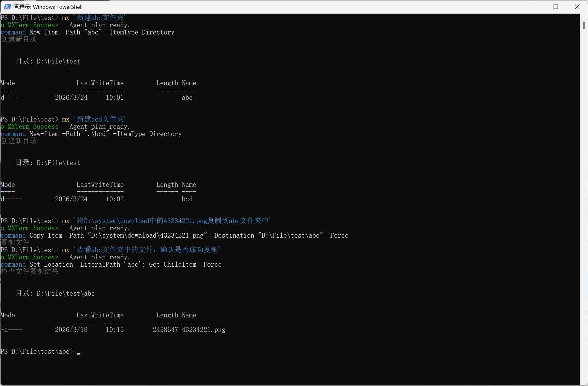Click the quoted text '查看abc文件夹中的文件，确认是否成功复制'

pyautogui.click(x=147, y=250)
